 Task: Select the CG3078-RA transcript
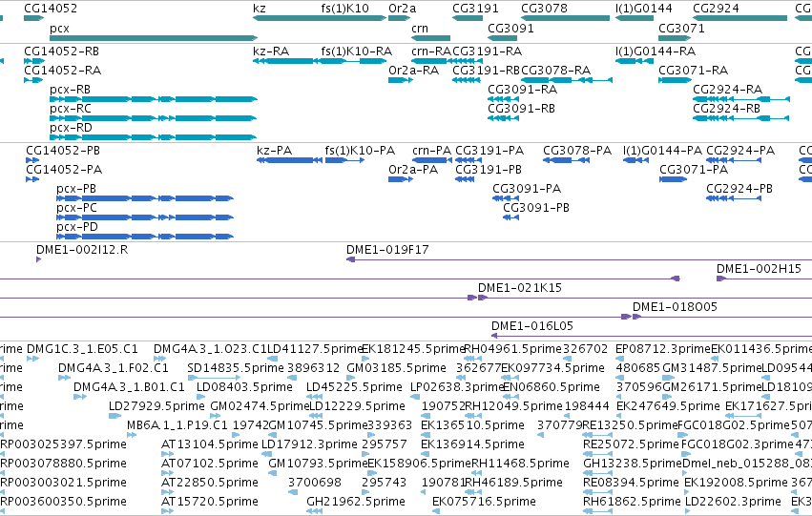click(567, 80)
